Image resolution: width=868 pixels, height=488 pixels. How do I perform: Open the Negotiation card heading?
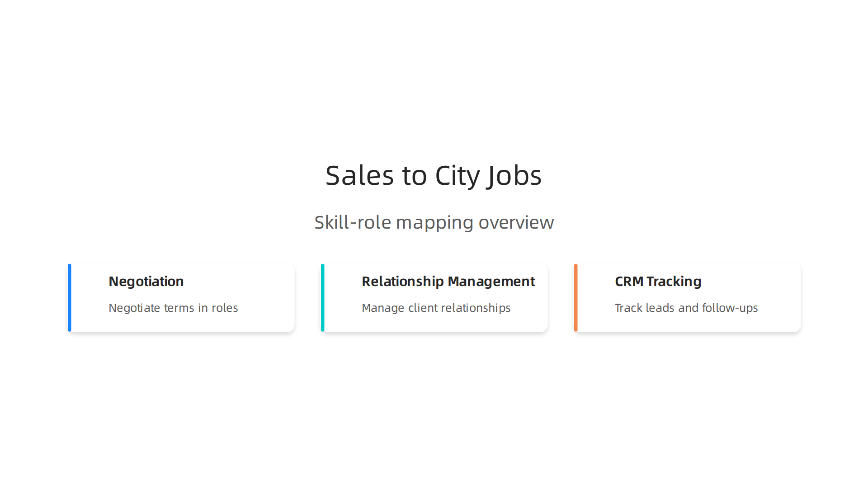[x=146, y=282]
